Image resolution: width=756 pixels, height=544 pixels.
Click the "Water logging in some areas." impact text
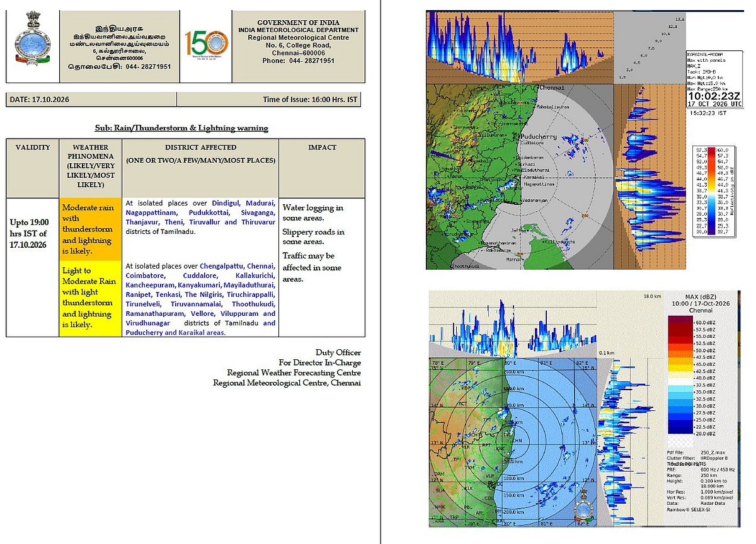(313, 212)
